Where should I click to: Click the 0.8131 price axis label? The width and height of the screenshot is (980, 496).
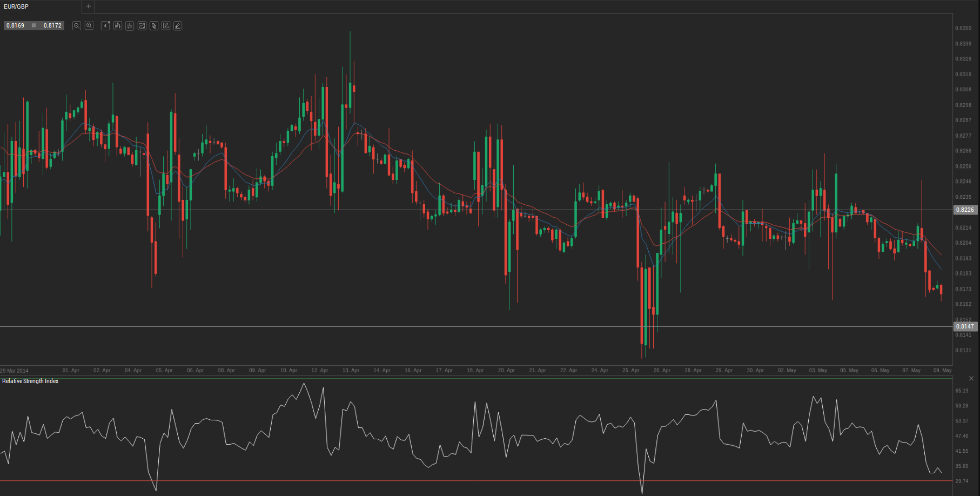point(963,351)
